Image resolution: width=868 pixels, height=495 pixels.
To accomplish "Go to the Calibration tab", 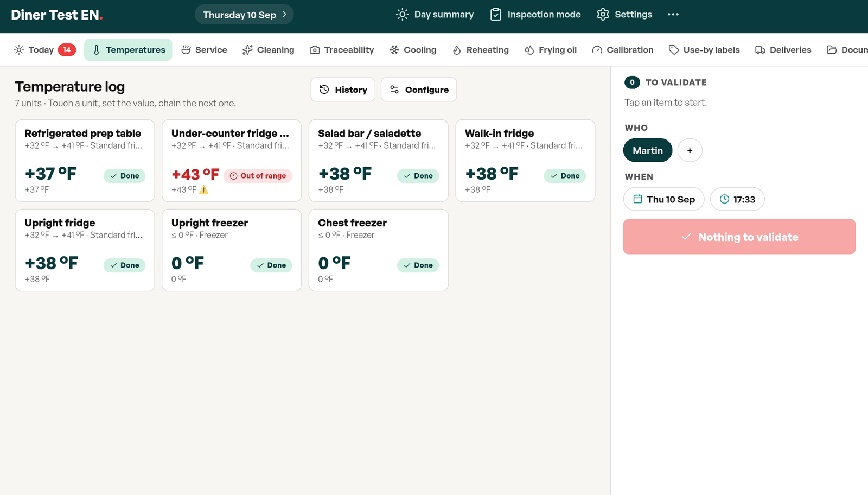I will [623, 50].
